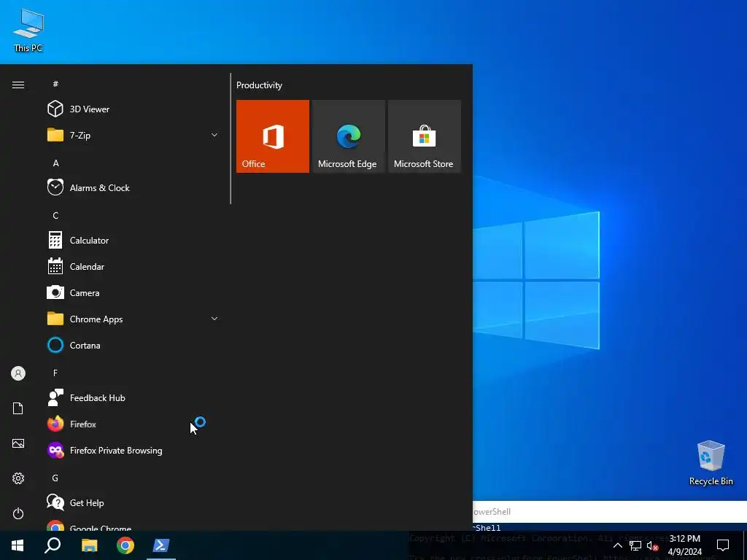Image resolution: width=747 pixels, height=560 pixels.
Task: Click the 'C' letter header
Action: pyautogui.click(x=55, y=216)
